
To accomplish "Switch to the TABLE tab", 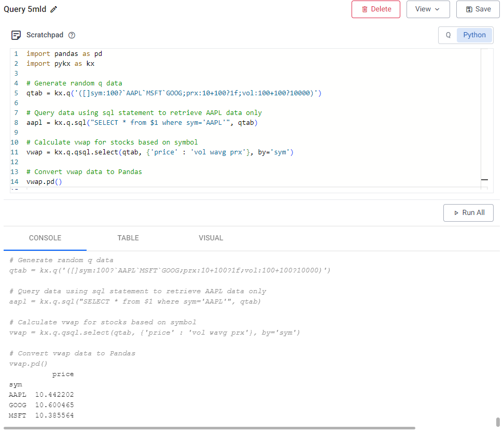I will click(x=128, y=238).
